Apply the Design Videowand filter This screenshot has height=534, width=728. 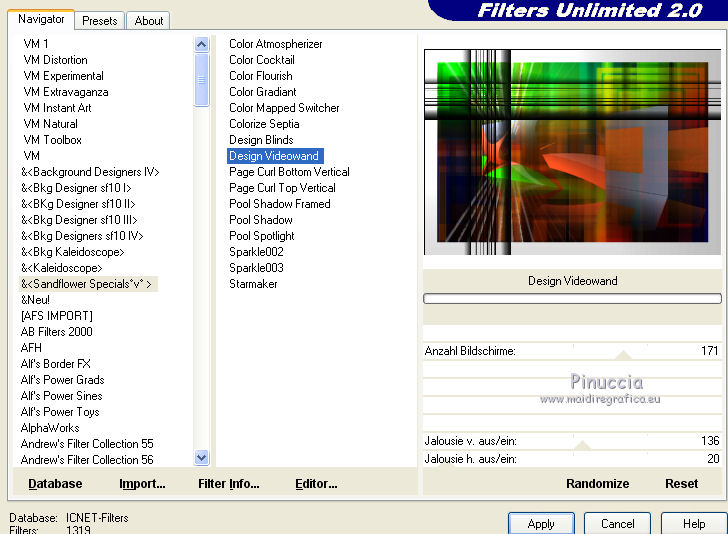[541, 524]
